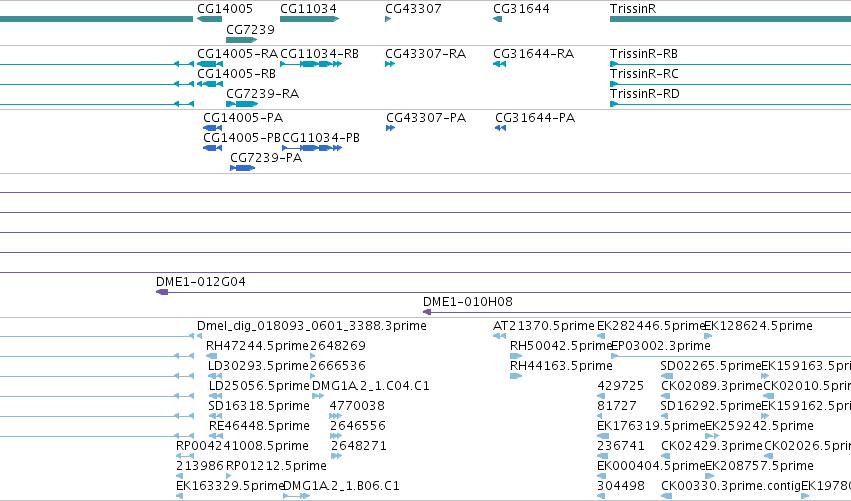The height and width of the screenshot is (501, 851).
Task: Select transcript CG43307-RA
Action: (426, 54)
